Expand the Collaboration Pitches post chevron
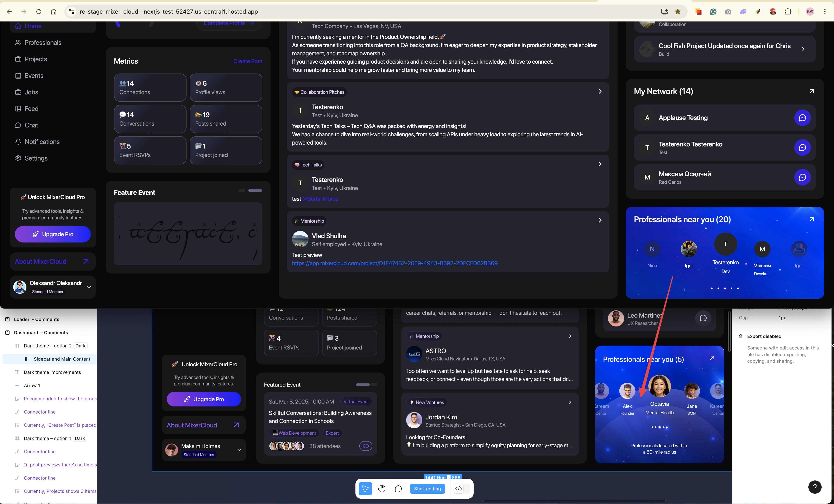The height and width of the screenshot is (504, 834). [600, 91]
